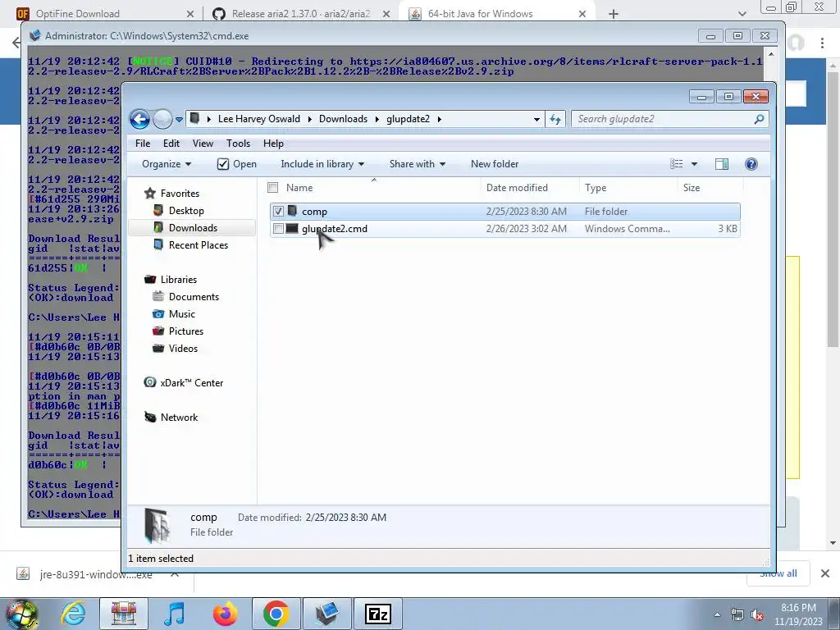The height and width of the screenshot is (630, 840).
Task: Open address bar previous locations dropdown
Action: [x=536, y=120]
